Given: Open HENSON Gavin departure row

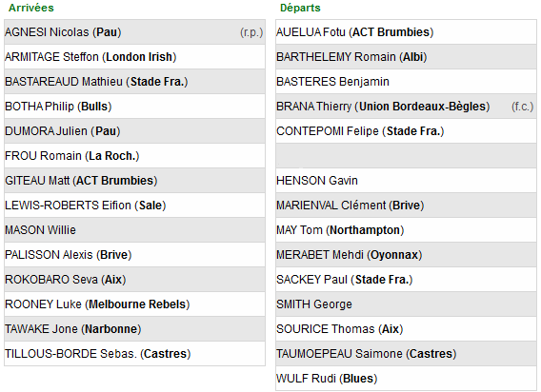Looking at the screenshot, I should tap(406, 181).
